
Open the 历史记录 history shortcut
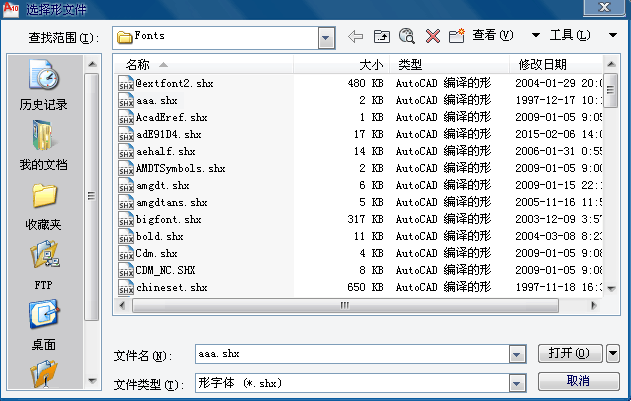[x=43, y=85]
